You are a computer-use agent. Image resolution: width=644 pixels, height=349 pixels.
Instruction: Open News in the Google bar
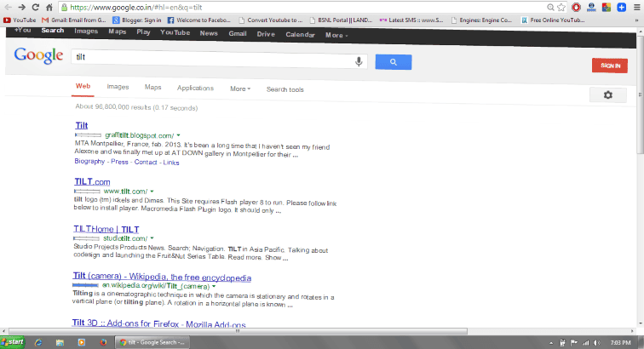tap(209, 33)
